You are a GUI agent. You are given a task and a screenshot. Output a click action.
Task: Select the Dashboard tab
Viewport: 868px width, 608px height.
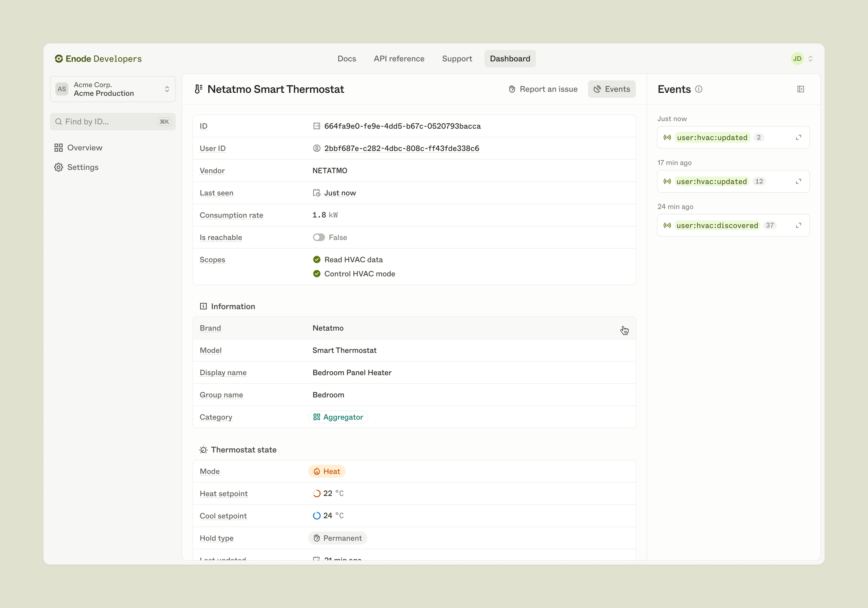510,59
